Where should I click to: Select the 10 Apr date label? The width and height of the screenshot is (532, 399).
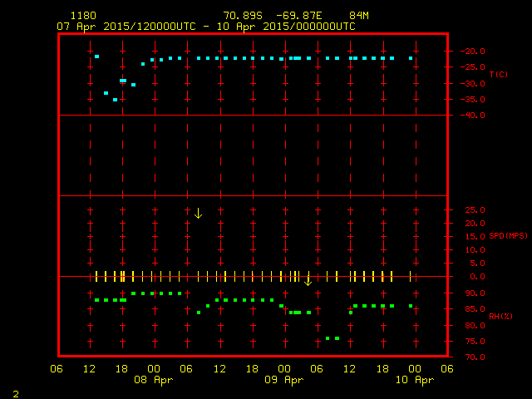pos(414,380)
